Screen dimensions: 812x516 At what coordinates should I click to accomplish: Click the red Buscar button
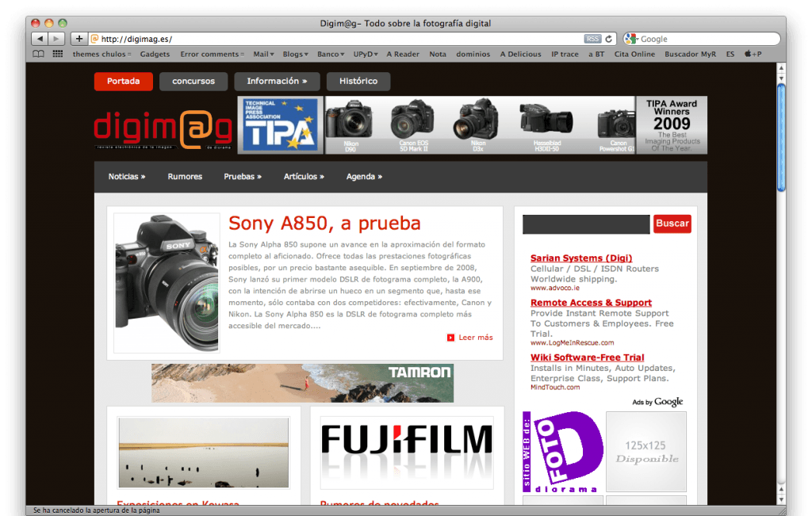point(672,224)
